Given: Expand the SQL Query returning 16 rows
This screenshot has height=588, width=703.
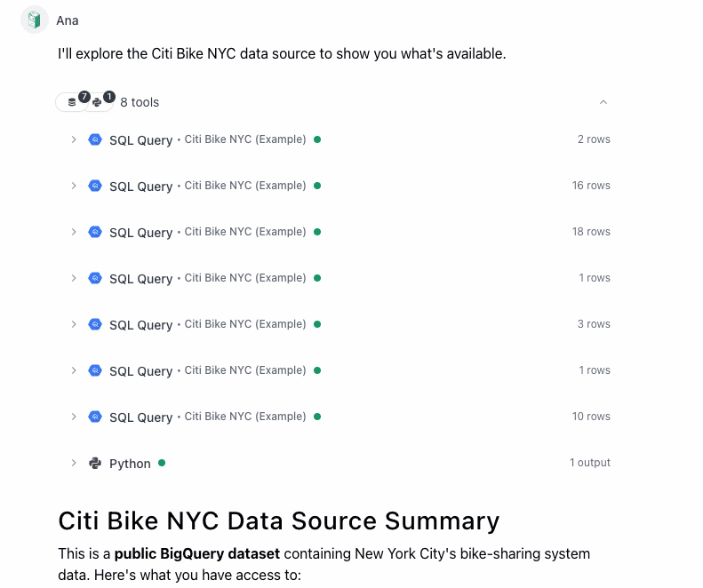Looking at the screenshot, I should (x=74, y=186).
